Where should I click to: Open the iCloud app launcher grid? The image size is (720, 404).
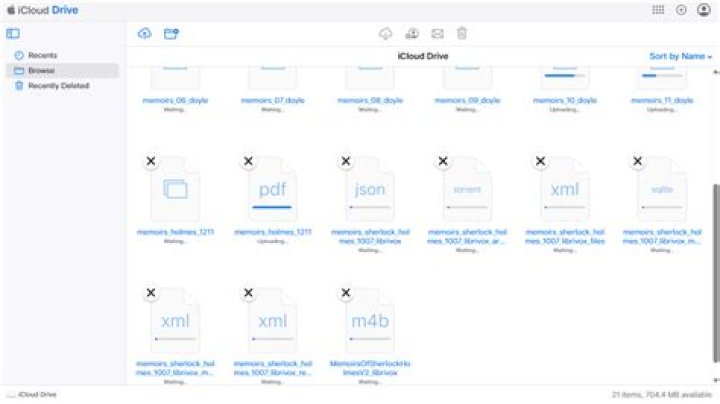coord(658,10)
